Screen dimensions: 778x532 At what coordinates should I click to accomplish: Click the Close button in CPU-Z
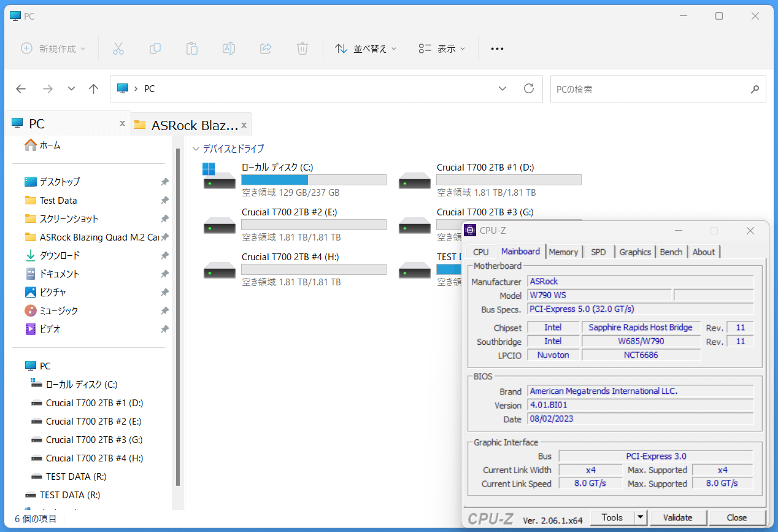pos(736,517)
